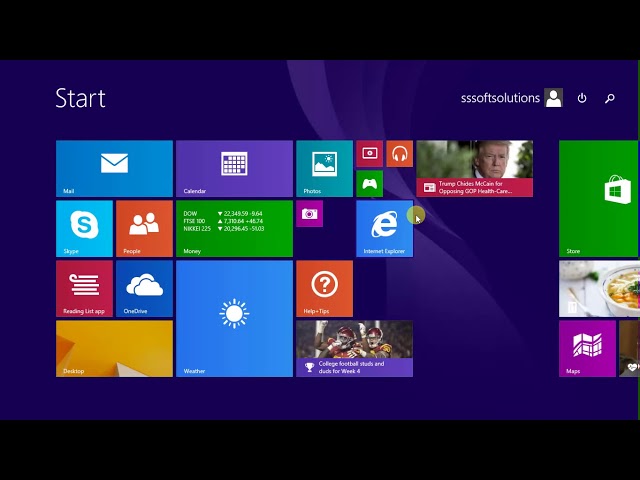Open the Store tile
The image size is (640, 480).
598,198
